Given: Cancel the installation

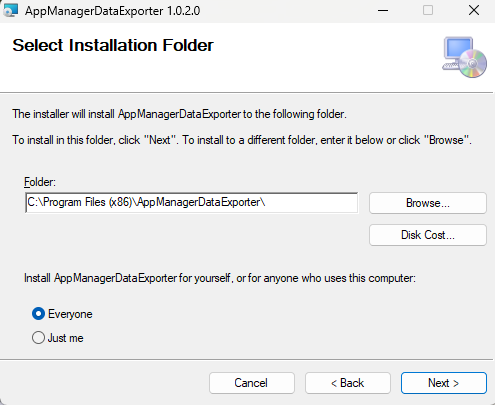Looking at the screenshot, I should (252, 383).
